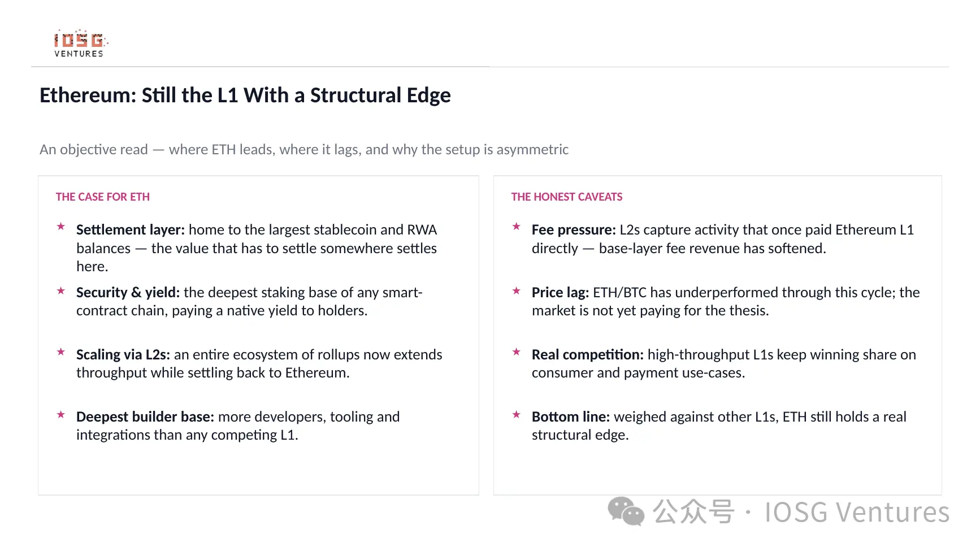Click the subtitle 'An objective read' line
Viewport: 980px width, 551px height.
[x=303, y=149]
